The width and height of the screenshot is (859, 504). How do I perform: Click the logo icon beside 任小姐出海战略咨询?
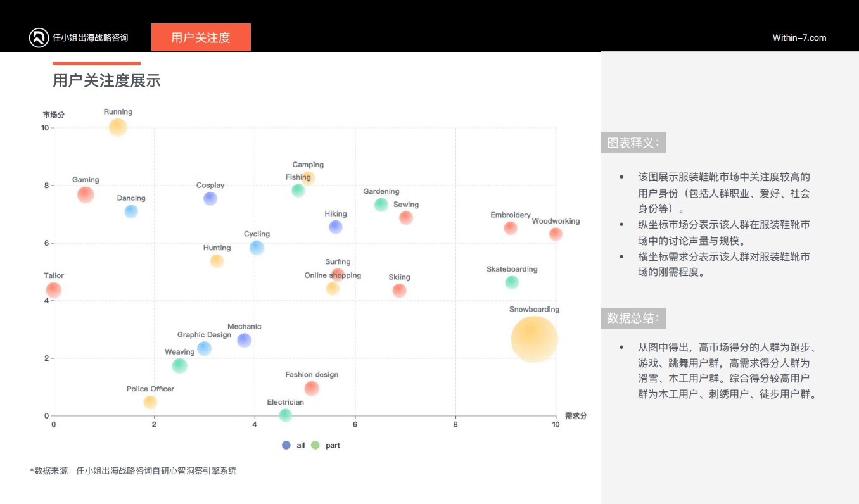pyautogui.click(x=39, y=38)
